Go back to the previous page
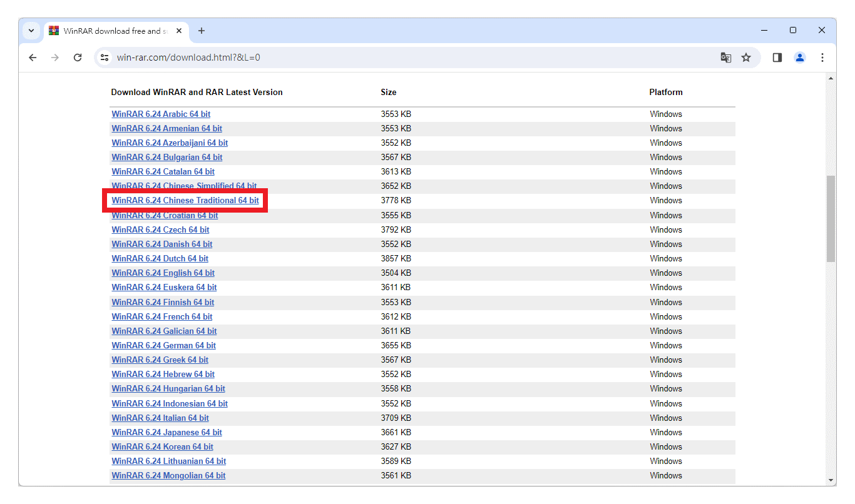 pos(33,58)
